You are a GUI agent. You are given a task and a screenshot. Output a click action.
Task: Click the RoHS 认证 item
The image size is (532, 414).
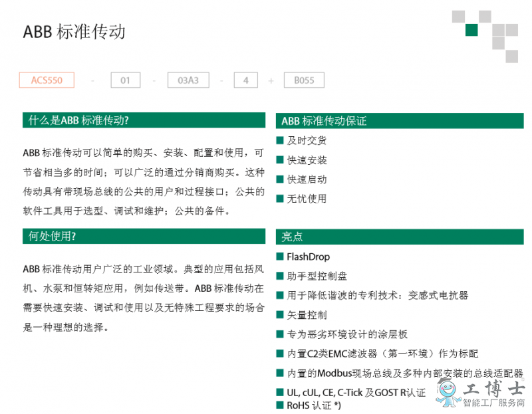tap(309, 405)
